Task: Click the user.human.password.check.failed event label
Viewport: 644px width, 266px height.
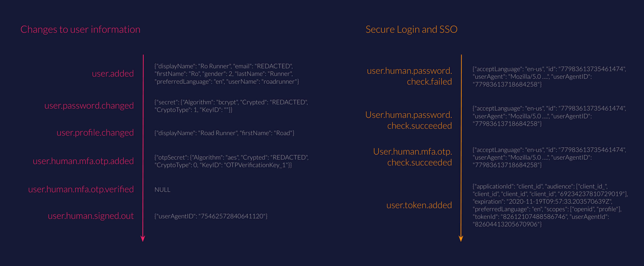Action: [409, 76]
